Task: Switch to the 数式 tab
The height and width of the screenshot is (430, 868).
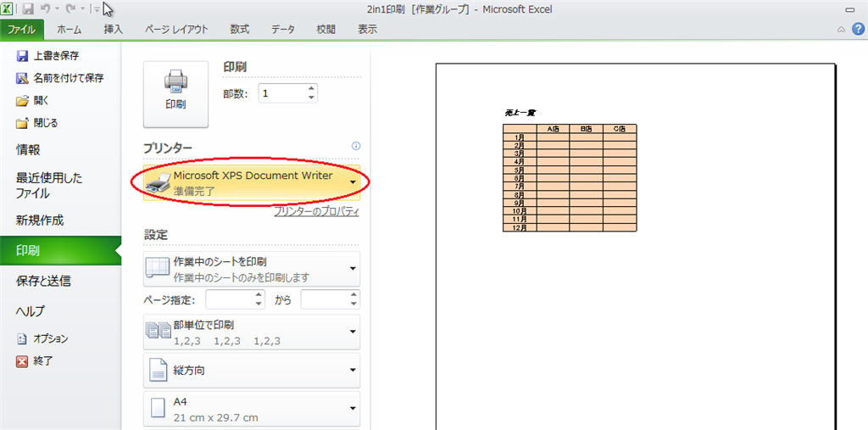Action: click(240, 30)
